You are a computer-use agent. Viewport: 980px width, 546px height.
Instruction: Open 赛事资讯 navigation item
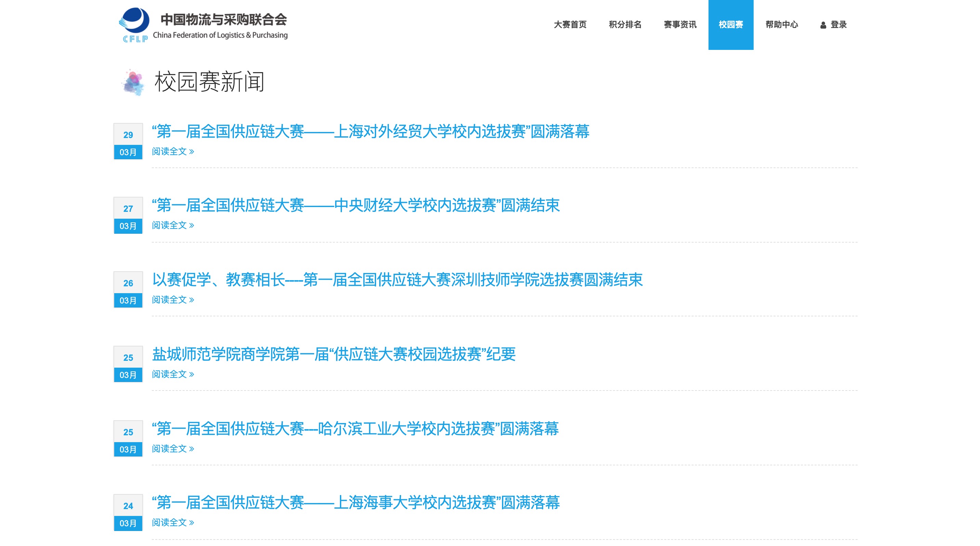[680, 25]
